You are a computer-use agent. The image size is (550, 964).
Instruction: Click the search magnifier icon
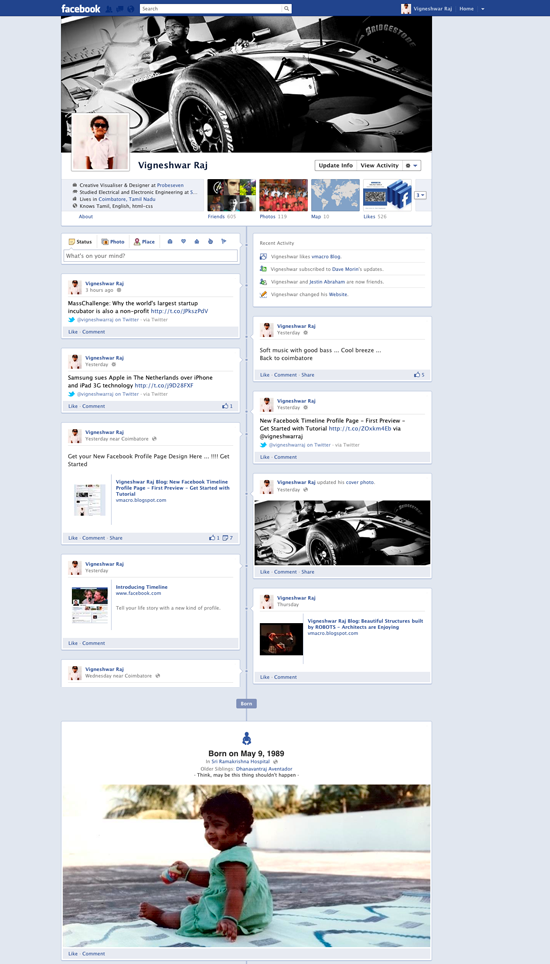coord(286,9)
